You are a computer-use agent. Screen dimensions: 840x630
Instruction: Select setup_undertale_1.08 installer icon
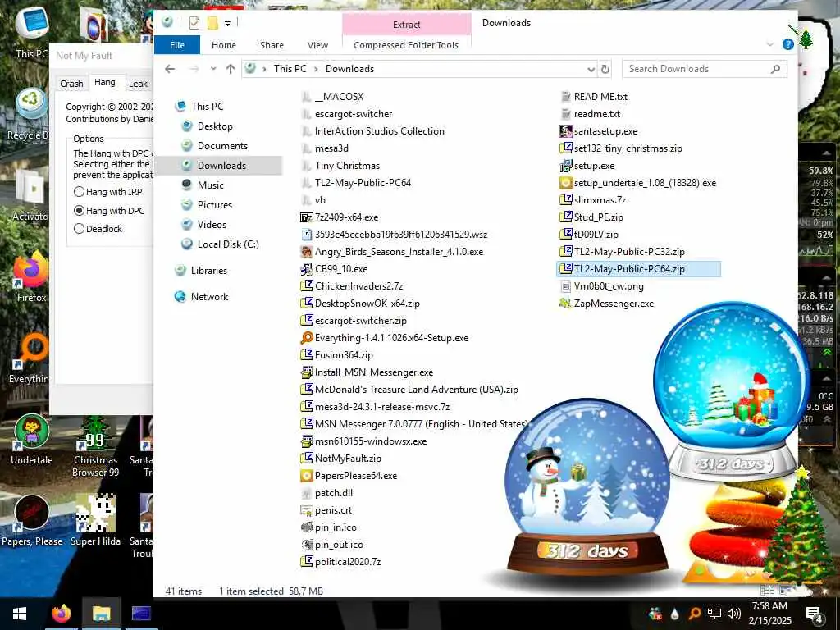(566, 183)
